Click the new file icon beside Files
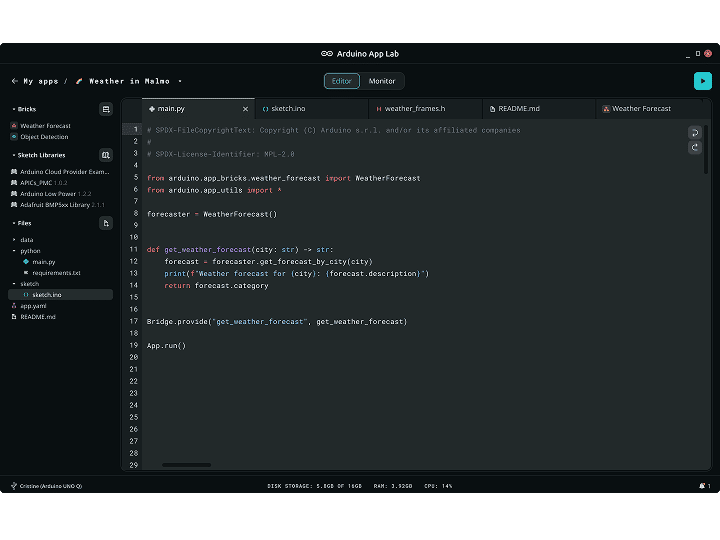 [106, 223]
